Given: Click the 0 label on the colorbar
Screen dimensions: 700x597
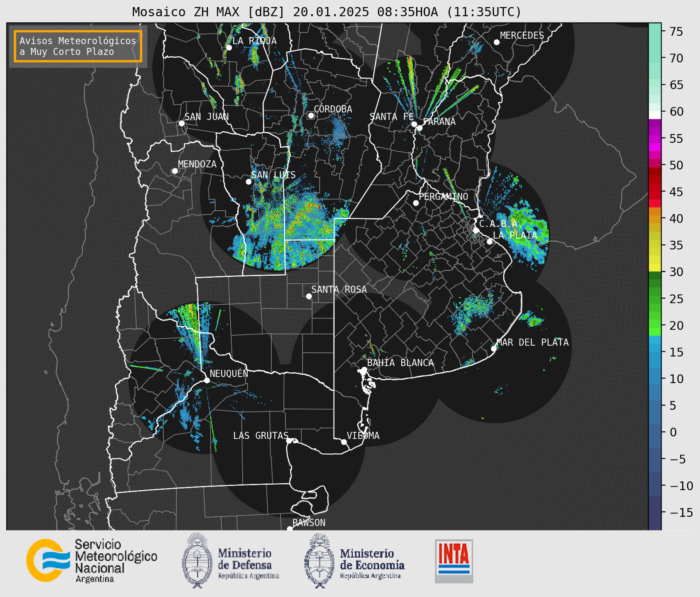Looking at the screenshot, I should (673, 433).
